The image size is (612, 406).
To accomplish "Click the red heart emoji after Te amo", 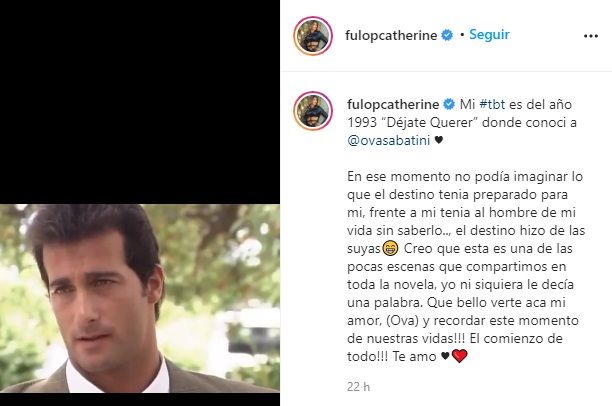I will click(459, 356).
